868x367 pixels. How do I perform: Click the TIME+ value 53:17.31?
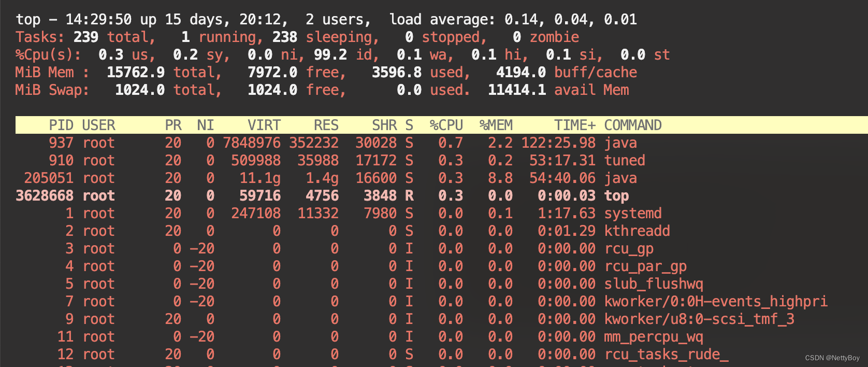click(562, 161)
